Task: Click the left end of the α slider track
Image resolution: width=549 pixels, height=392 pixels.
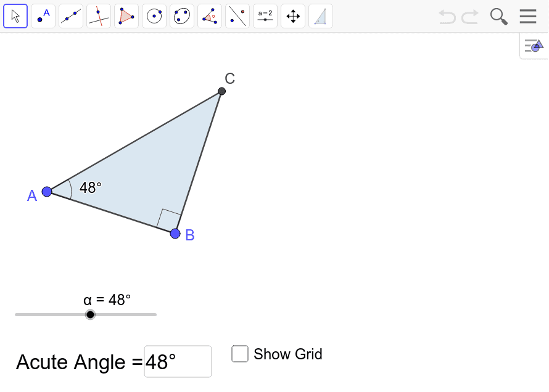Action: (17, 315)
